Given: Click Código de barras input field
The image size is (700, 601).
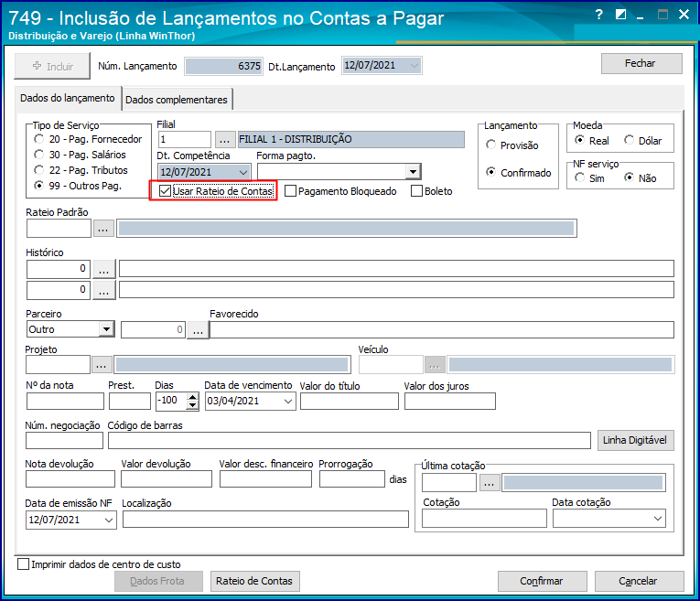Looking at the screenshot, I should (350, 440).
